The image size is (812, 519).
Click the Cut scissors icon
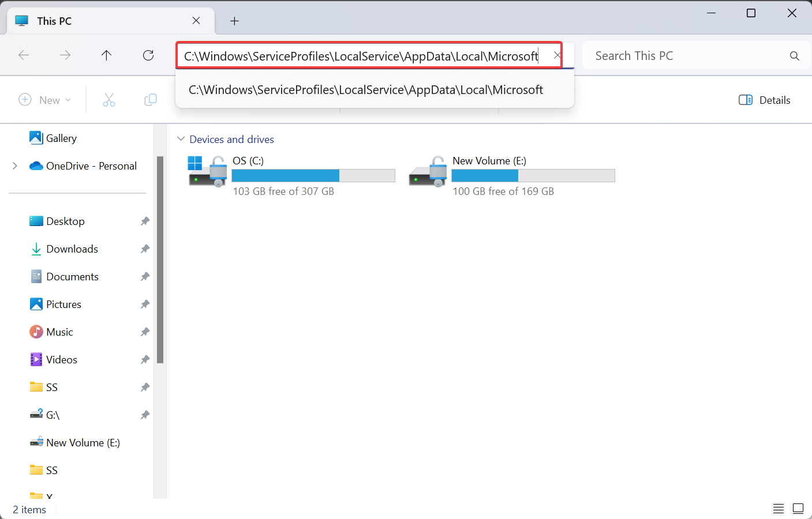[109, 100]
